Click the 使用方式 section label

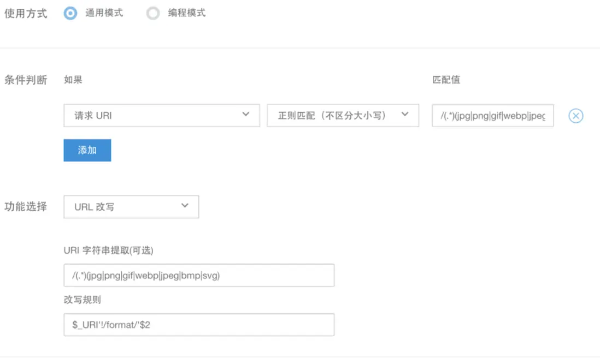point(26,13)
